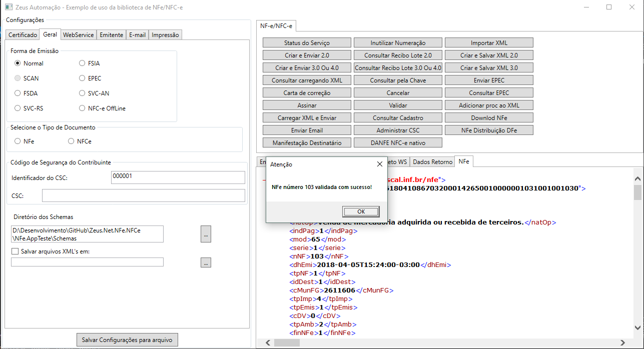Click Adicionar proc ao XML button
The height and width of the screenshot is (349, 644).
489,105
